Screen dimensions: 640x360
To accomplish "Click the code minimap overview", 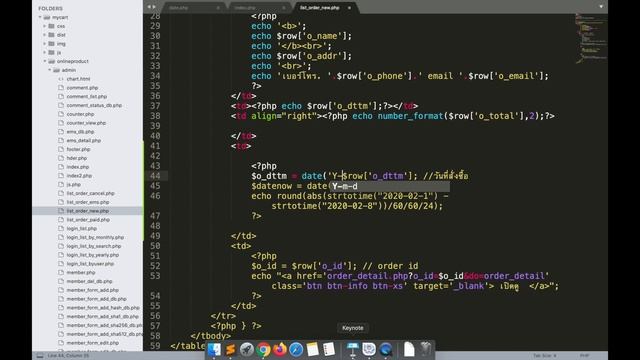I will [x=591, y=39].
